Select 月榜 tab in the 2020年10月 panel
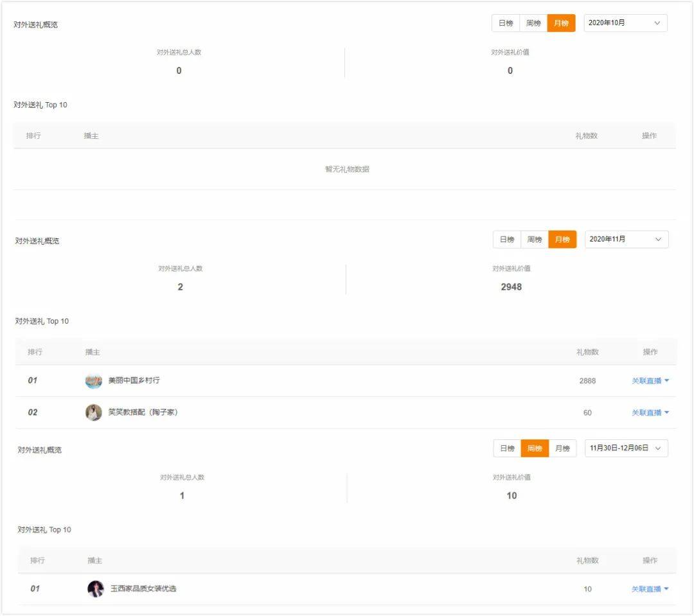 pos(561,23)
